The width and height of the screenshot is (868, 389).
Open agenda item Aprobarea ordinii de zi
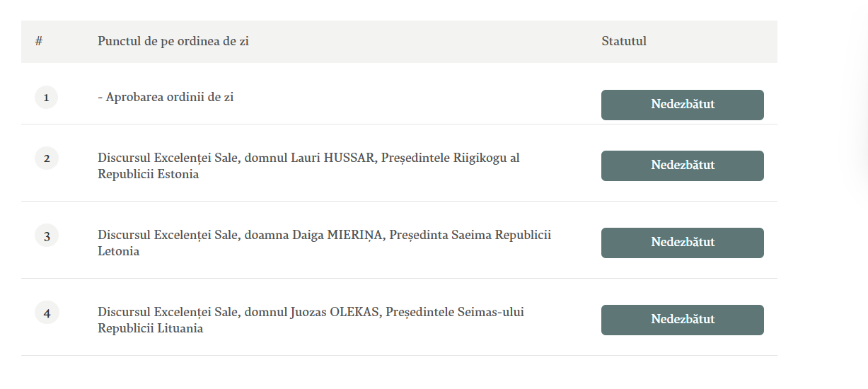click(x=166, y=98)
